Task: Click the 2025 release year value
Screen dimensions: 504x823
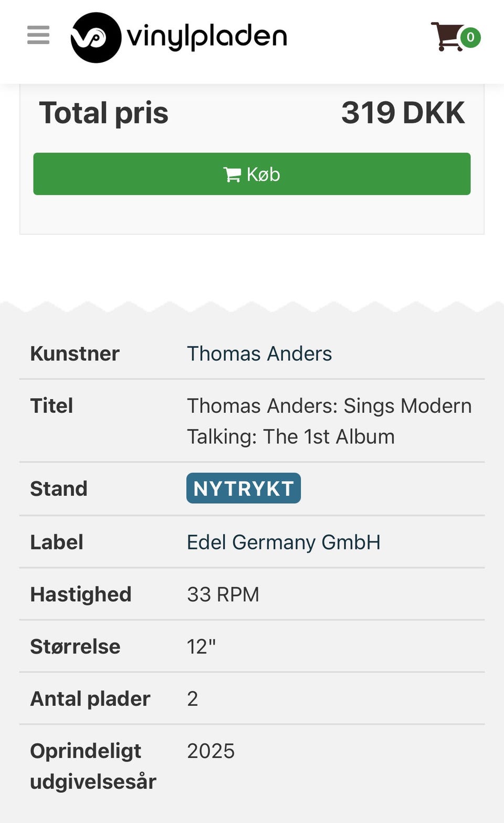Action: tap(211, 751)
